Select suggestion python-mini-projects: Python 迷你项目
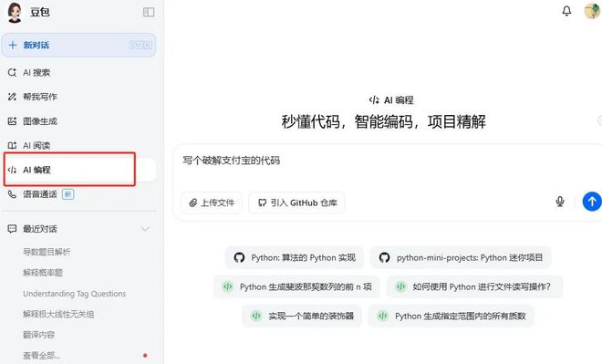The width and height of the screenshot is (602, 364). pos(461,257)
